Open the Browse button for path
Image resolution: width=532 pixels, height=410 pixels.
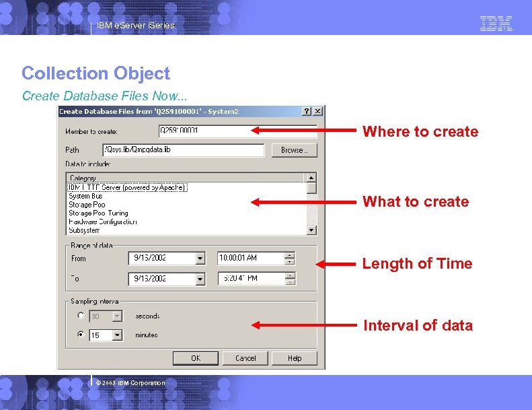[x=294, y=150]
